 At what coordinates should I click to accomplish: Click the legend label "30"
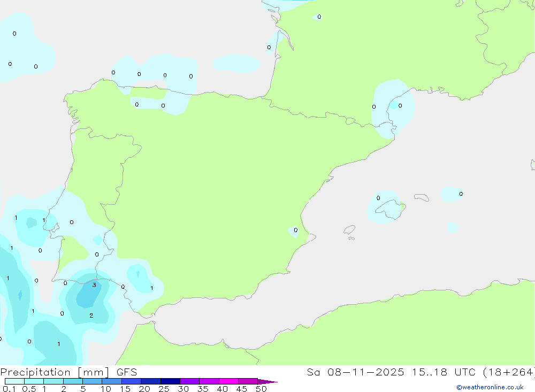click(183, 389)
